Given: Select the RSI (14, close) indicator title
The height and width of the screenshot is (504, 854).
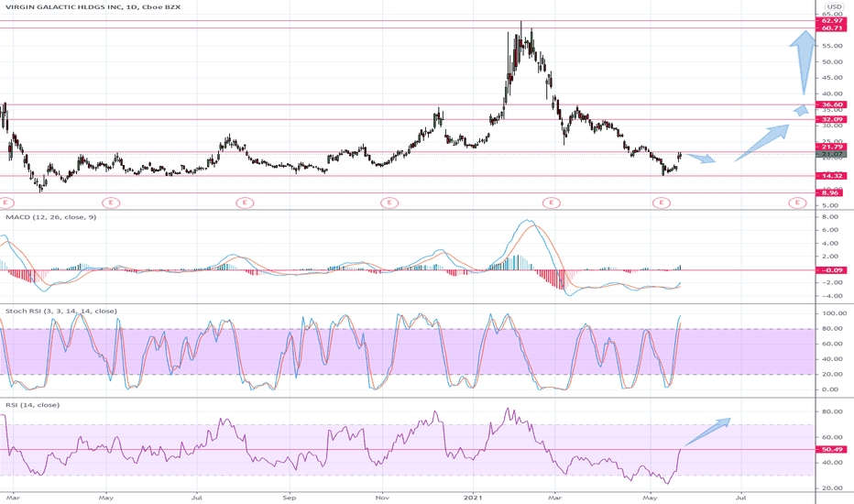Looking at the screenshot, I should pyautogui.click(x=33, y=405).
